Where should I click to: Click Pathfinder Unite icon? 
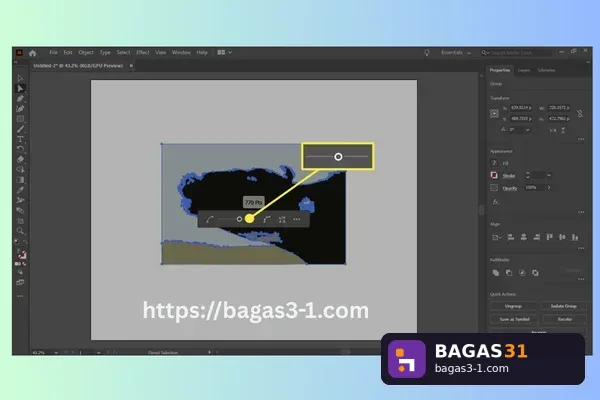[496, 273]
